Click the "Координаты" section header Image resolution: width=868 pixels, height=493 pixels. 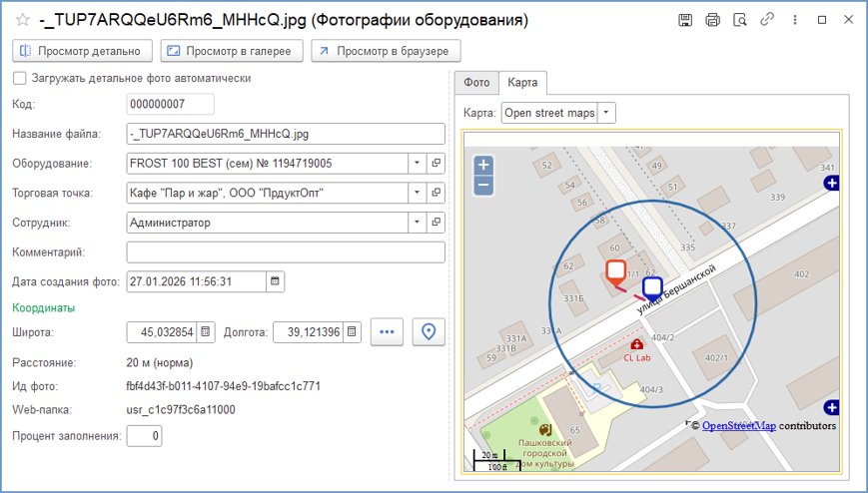pyautogui.click(x=43, y=308)
